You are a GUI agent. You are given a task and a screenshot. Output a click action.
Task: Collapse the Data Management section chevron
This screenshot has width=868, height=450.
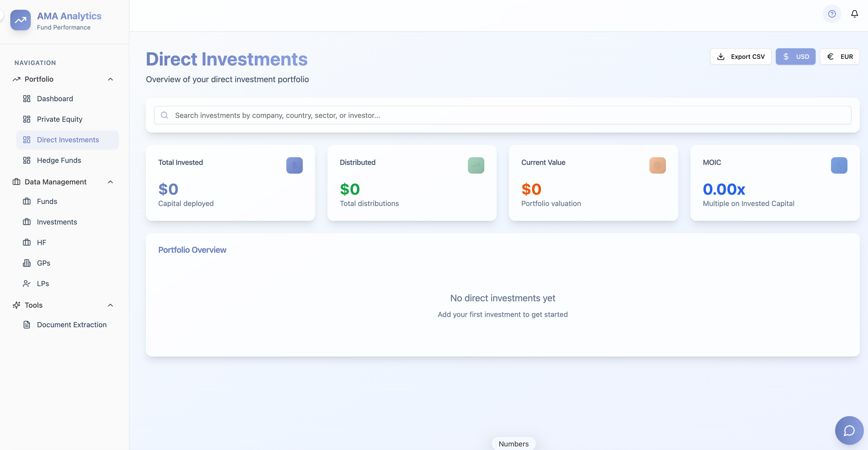110,182
